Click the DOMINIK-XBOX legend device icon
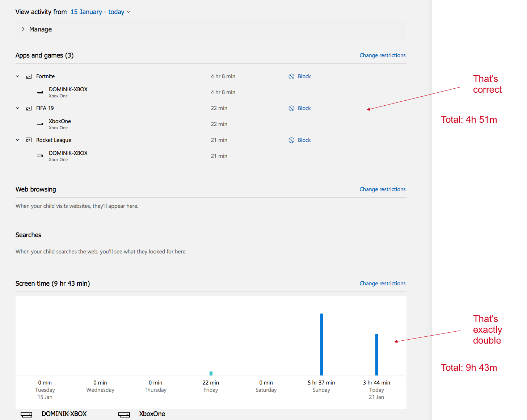This screenshot has height=420, width=527. (x=26, y=415)
